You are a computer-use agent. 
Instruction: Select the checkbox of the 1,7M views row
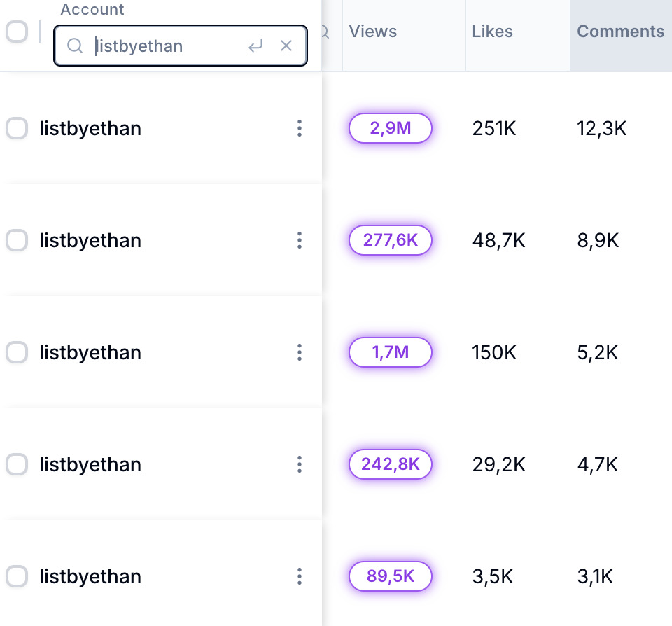tap(17, 352)
